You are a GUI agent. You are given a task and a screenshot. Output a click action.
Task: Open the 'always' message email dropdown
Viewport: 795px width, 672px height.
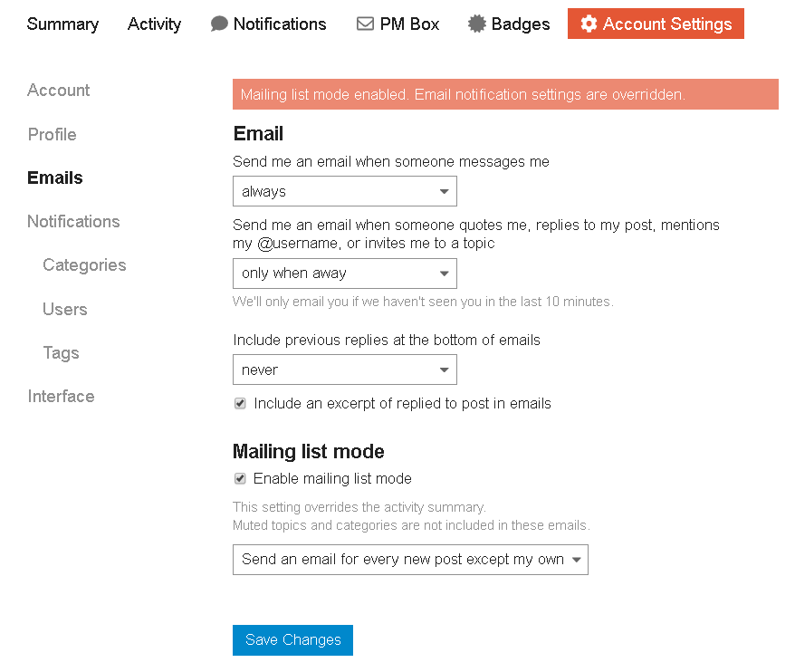click(344, 192)
